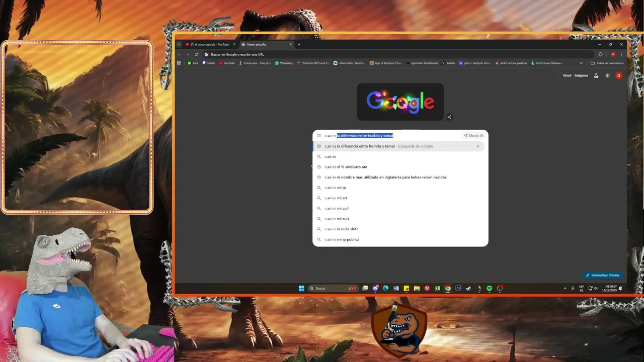Open the Tech House Release bookmark
644x362 pixels.
tap(546, 63)
